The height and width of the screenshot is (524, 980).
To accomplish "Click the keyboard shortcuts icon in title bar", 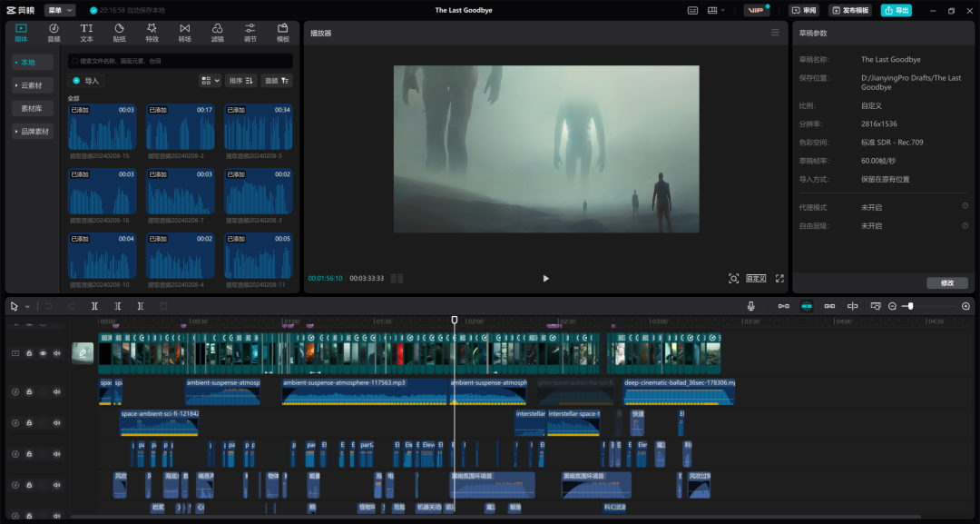I will coord(692,11).
